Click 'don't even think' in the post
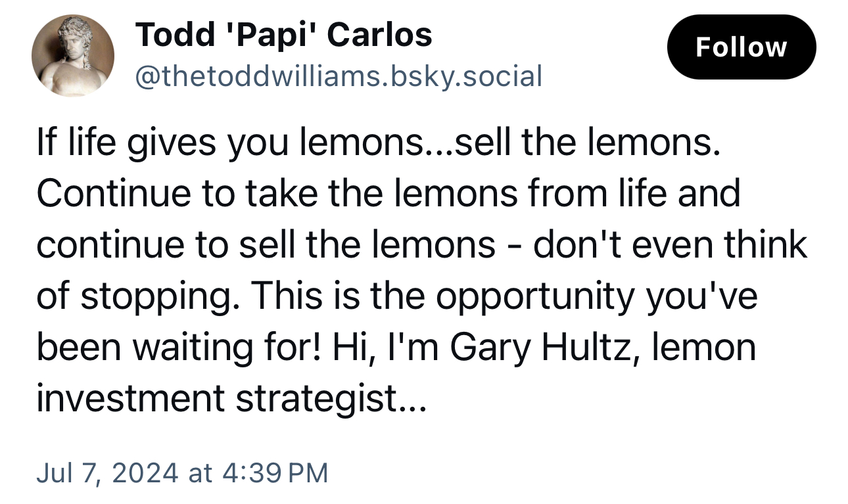Viewport: 848px width, 504px height. coord(670,244)
